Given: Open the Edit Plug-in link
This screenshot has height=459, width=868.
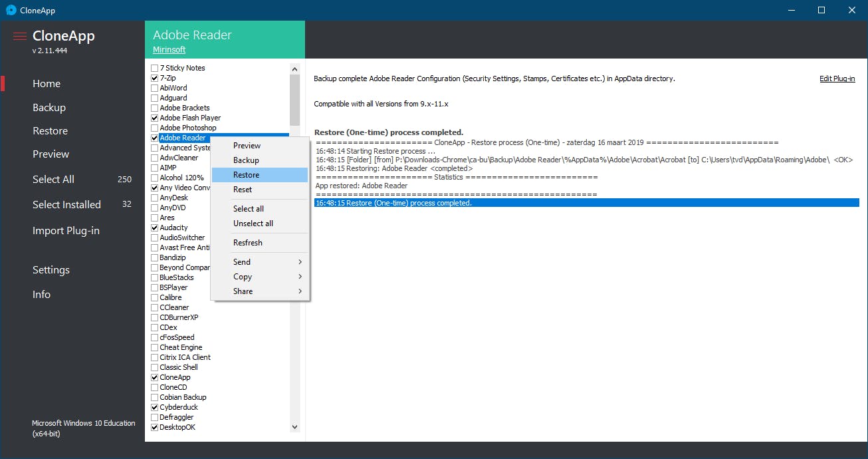Looking at the screenshot, I should pyautogui.click(x=837, y=78).
